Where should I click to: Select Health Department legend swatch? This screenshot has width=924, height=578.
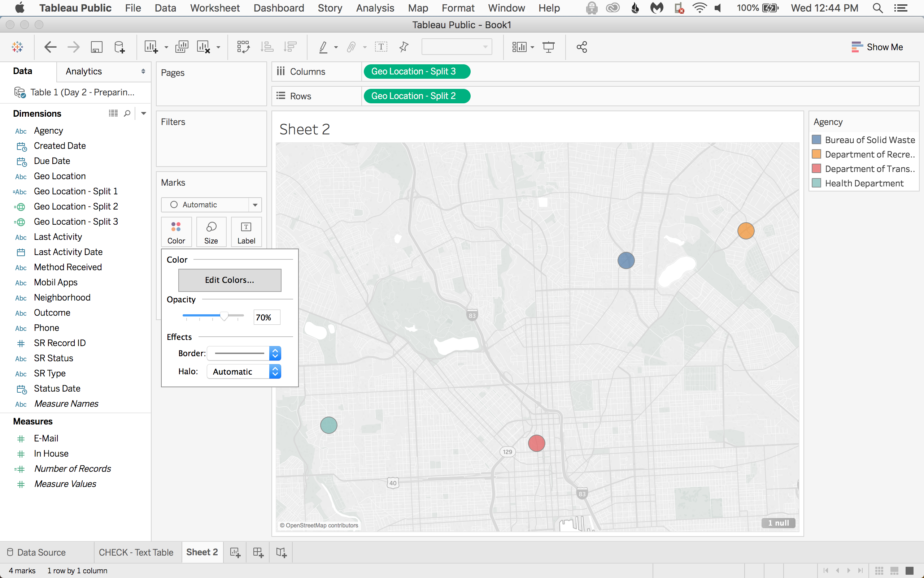click(x=816, y=183)
